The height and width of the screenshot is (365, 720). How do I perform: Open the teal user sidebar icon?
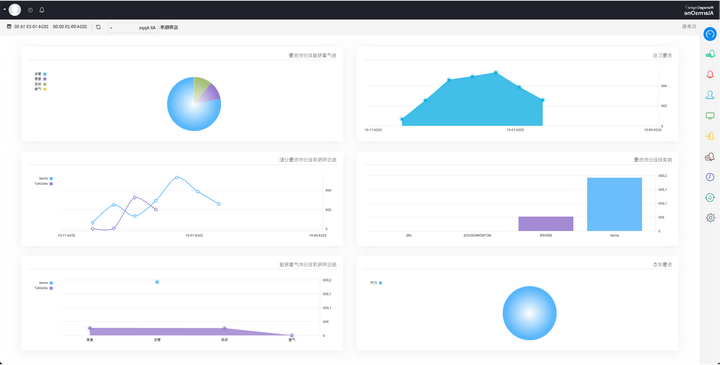[710, 95]
